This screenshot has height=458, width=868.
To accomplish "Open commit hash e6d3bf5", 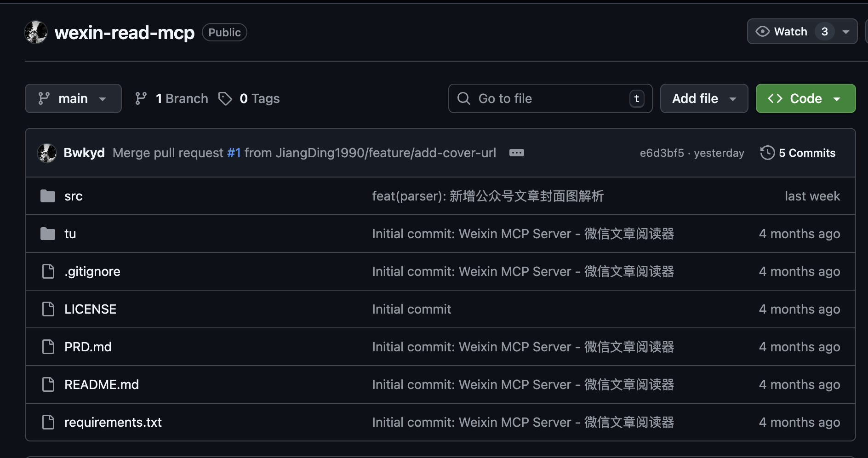I will point(662,153).
